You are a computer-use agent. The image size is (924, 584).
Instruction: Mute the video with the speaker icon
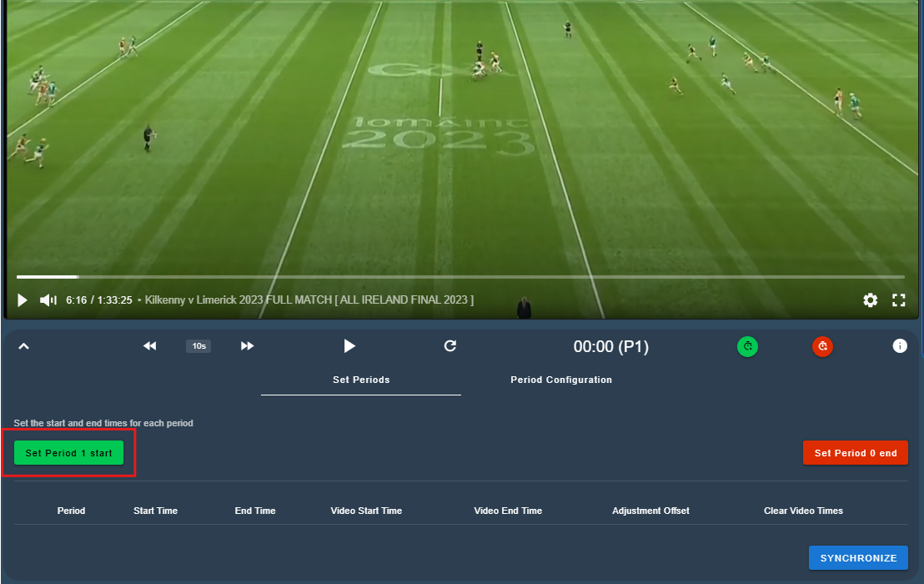[48, 300]
